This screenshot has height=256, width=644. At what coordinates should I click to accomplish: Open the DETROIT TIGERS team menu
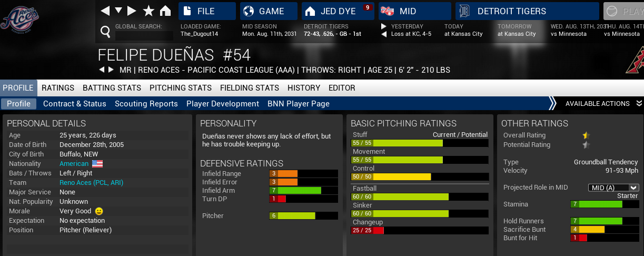click(527, 11)
